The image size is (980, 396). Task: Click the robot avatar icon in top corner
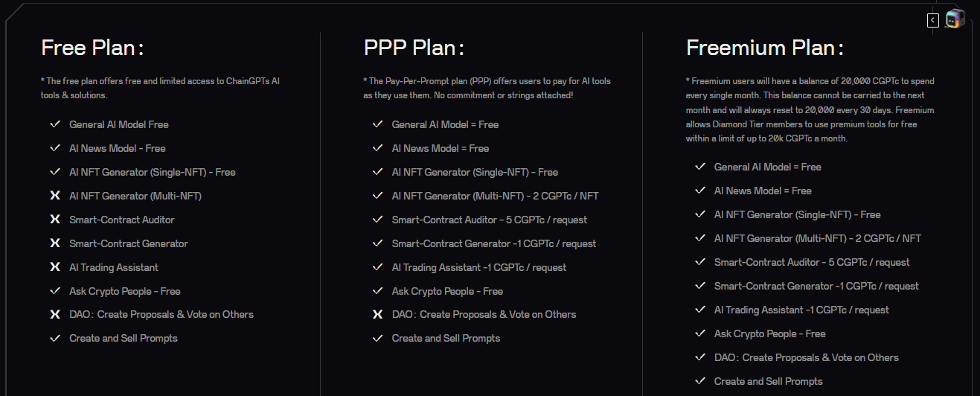955,20
